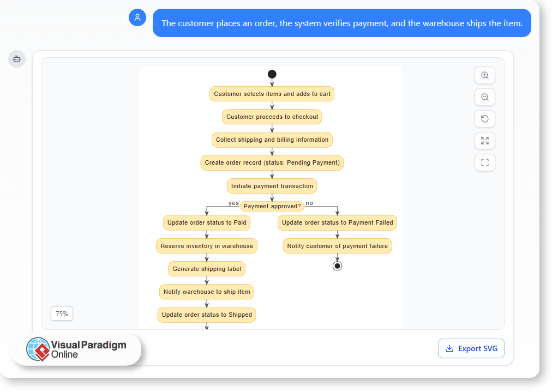This screenshot has width=552, height=392.
Task: Zoom in on the diagram
Action: pos(484,75)
